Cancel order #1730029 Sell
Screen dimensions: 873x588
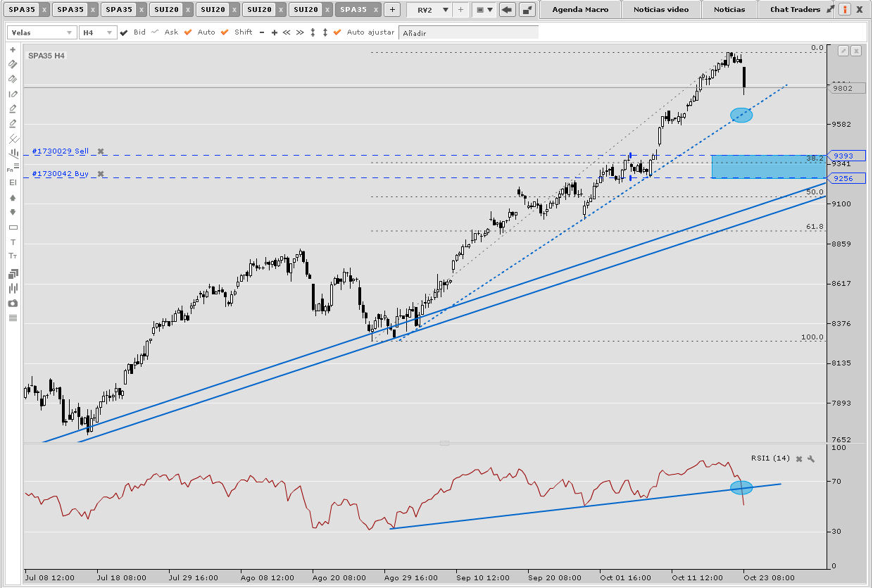pyautogui.click(x=101, y=151)
